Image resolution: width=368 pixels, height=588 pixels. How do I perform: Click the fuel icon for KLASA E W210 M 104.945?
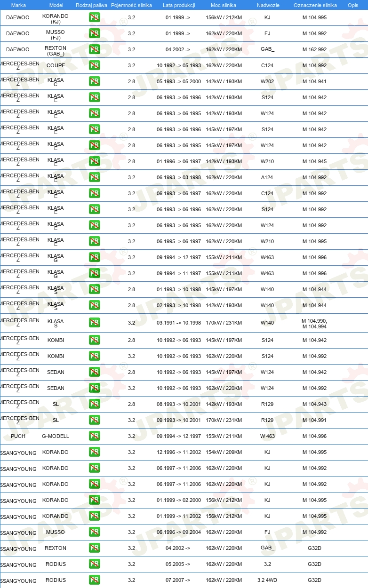coord(94,162)
